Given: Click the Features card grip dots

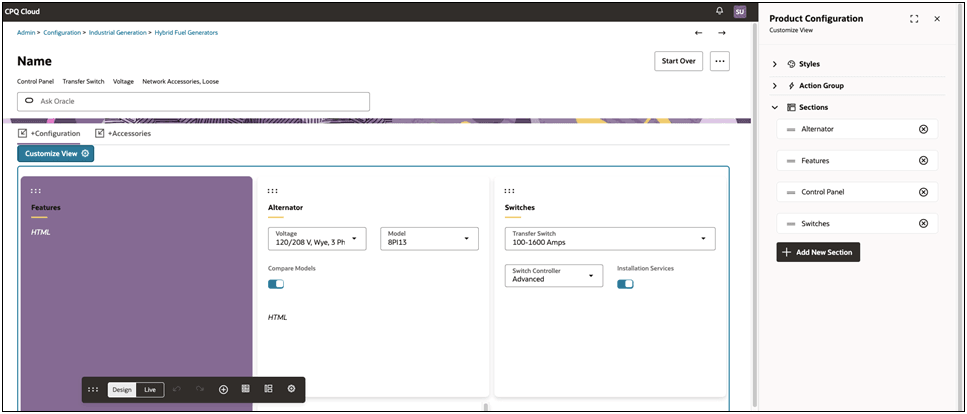Looking at the screenshot, I should click(x=36, y=191).
